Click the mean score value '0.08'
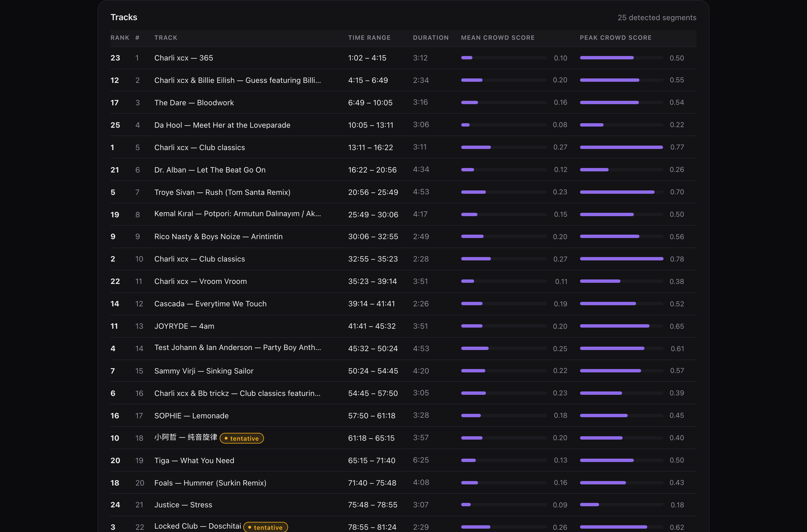 (x=560, y=125)
